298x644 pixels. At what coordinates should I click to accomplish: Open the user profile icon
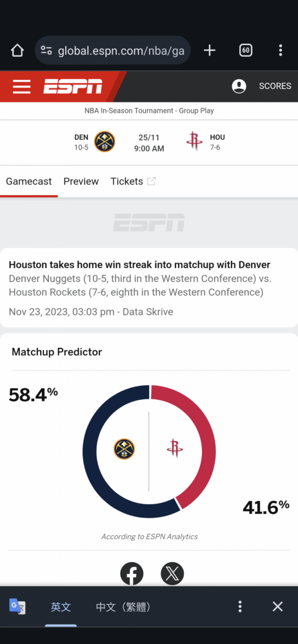coord(239,86)
